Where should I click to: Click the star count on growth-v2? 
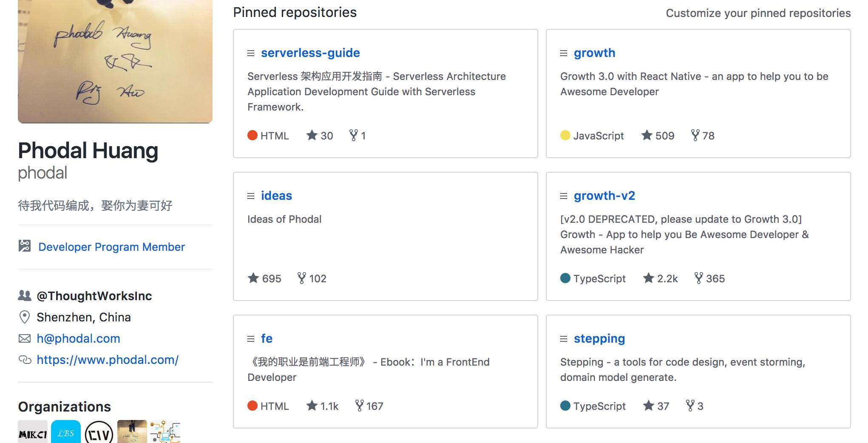click(x=661, y=278)
